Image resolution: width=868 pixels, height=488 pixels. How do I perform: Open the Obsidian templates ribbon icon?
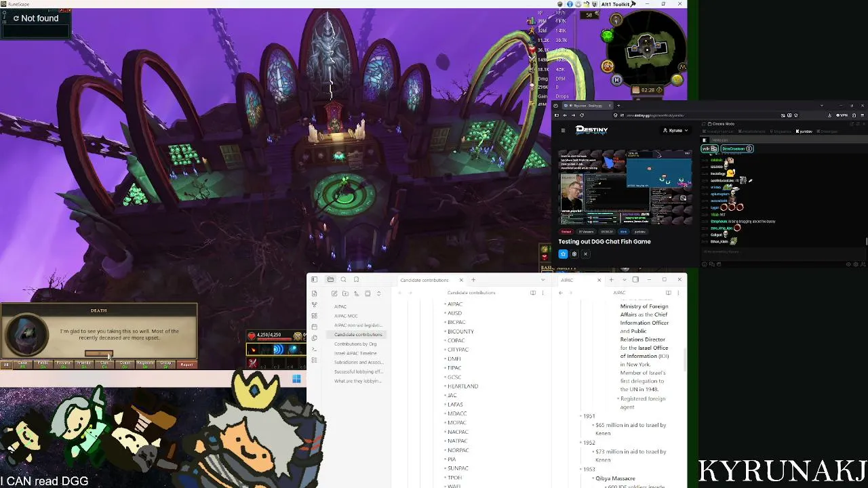[x=314, y=338]
